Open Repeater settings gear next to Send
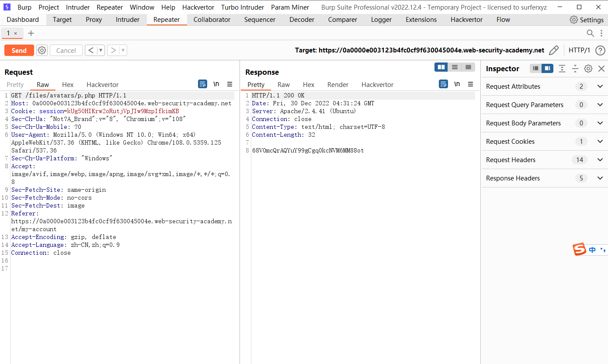Viewport: 608px width, 364px height. (42, 50)
